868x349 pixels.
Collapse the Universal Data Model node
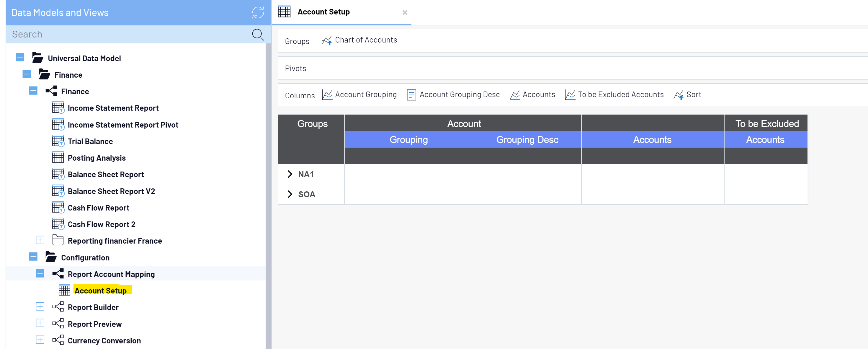[20, 57]
